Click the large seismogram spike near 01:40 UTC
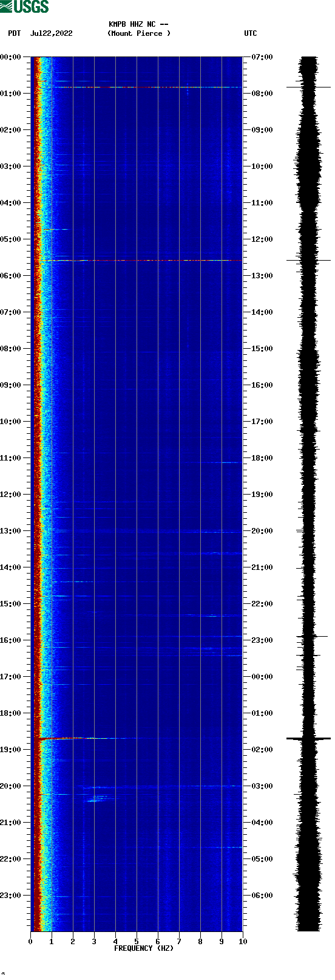Image resolution: width=335 pixels, height=980 pixels. click(x=308, y=738)
